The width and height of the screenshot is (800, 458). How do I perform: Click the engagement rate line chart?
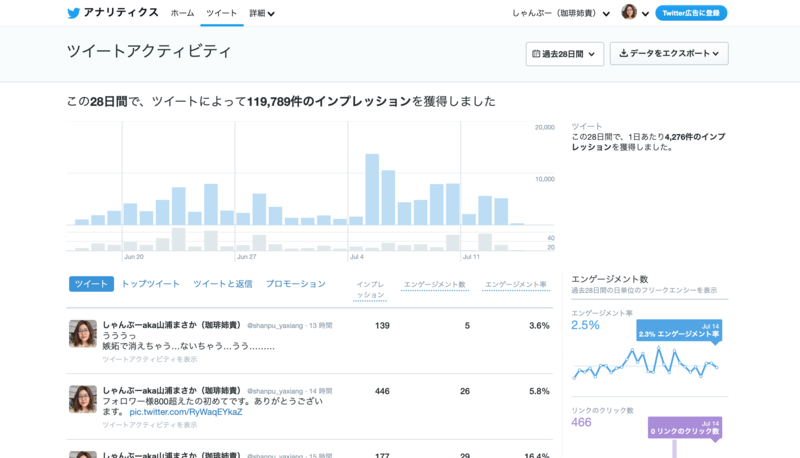(x=645, y=363)
